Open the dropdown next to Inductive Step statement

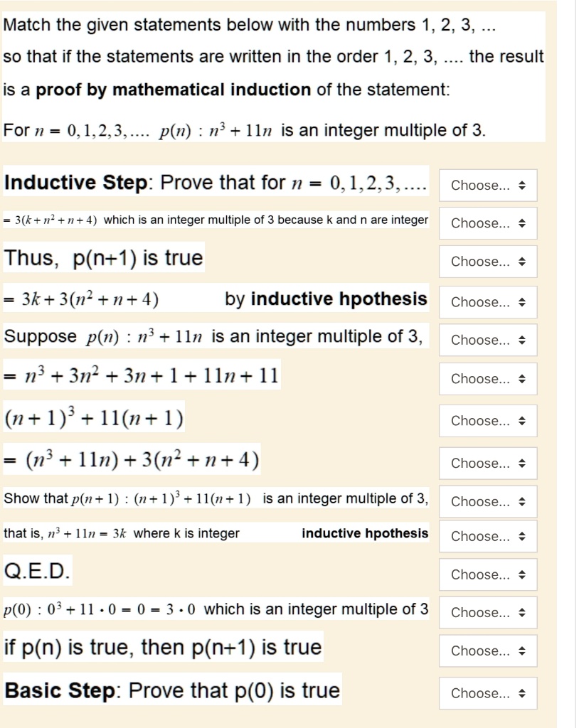(487, 186)
